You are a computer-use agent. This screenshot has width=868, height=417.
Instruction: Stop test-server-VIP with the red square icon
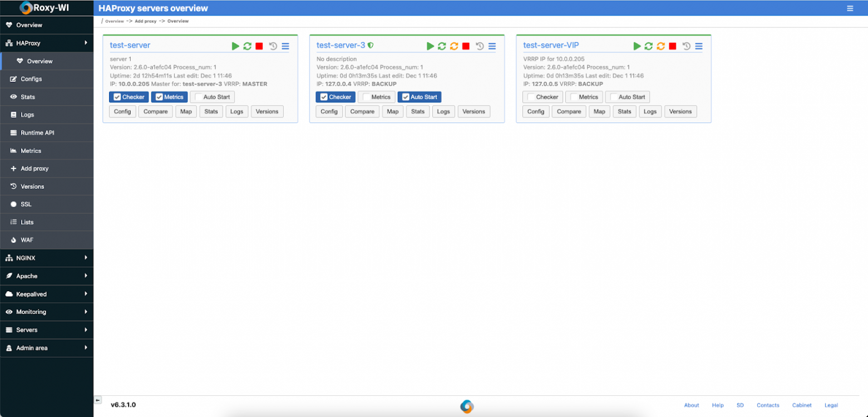(x=673, y=46)
